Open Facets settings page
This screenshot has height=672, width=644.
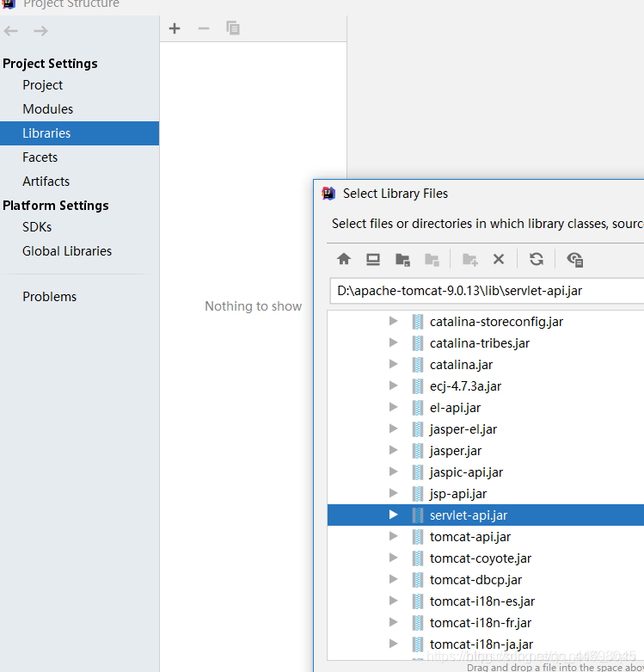tap(40, 157)
